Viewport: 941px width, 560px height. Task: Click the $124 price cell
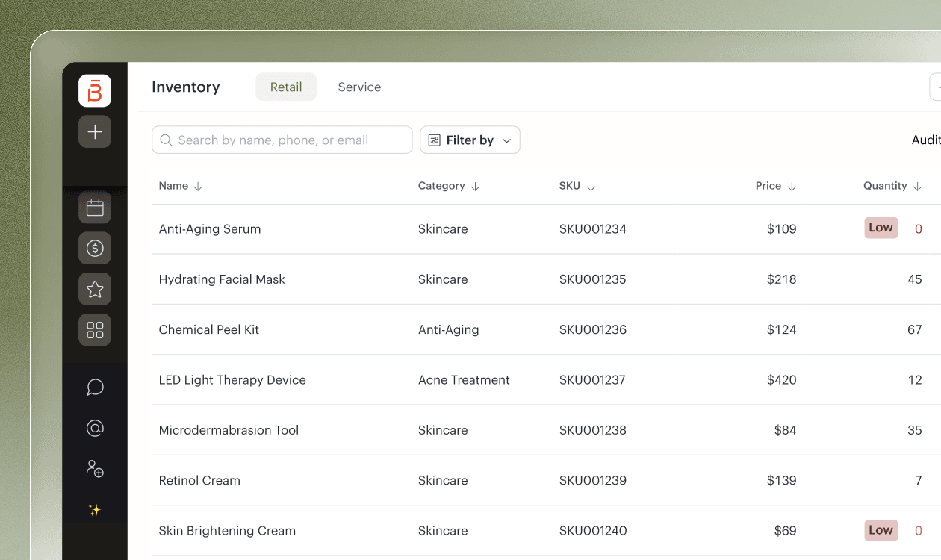click(x=782, y=329)
